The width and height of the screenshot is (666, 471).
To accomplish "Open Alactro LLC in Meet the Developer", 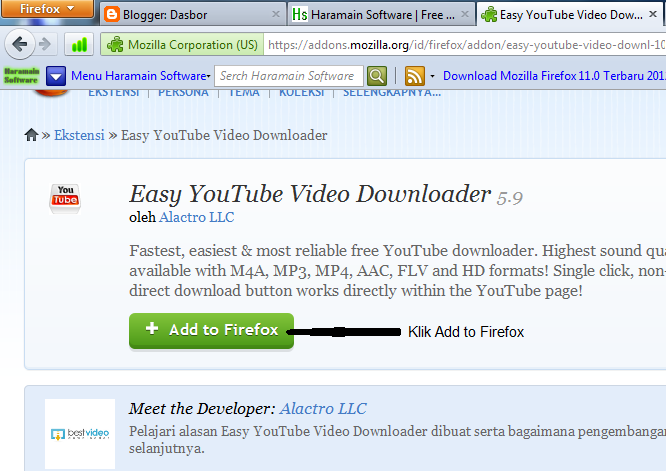I will [323, 408].
